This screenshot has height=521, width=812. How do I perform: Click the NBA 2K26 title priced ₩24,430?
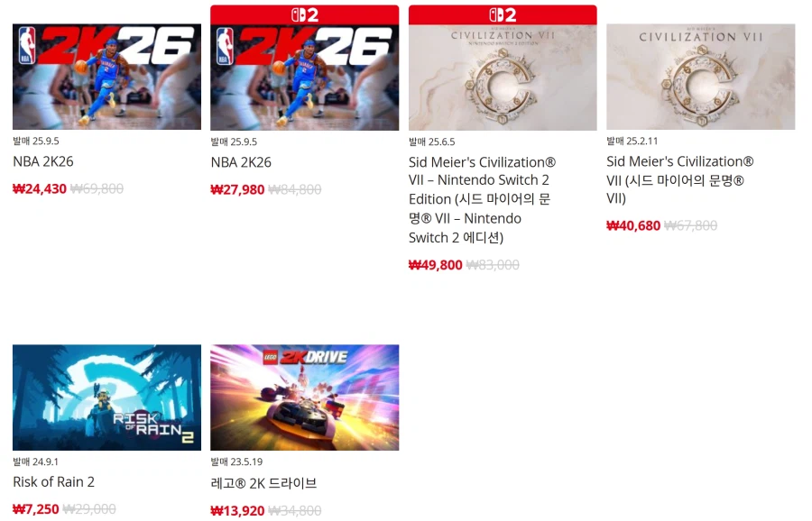click(43, 161)
